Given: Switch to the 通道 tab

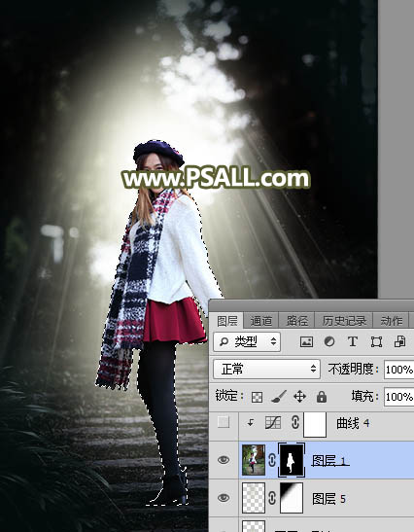Looking at the screenshot, I should [x=261, y=321].
